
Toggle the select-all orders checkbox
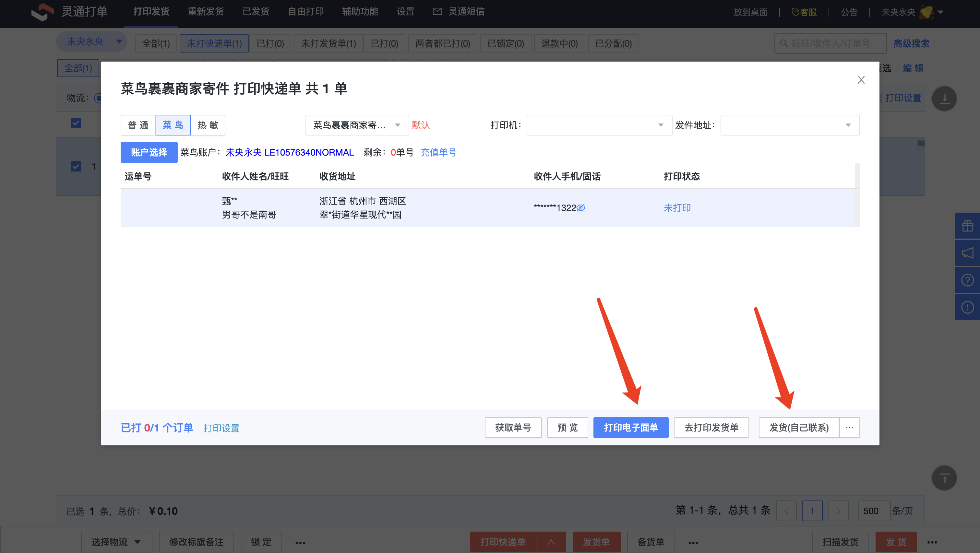coord(76,123)
